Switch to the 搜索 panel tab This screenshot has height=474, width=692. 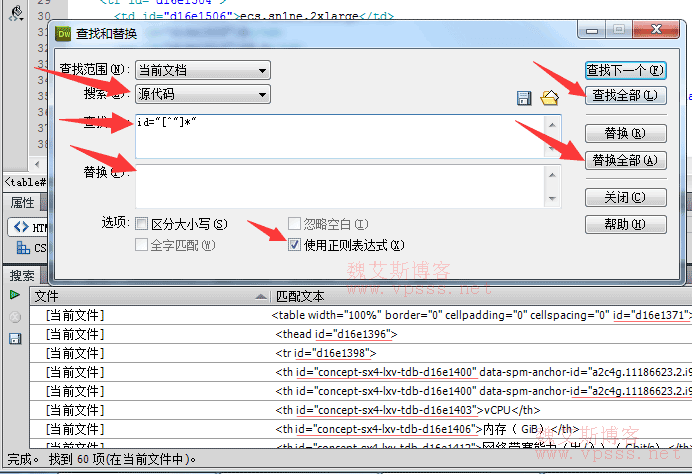22,275
